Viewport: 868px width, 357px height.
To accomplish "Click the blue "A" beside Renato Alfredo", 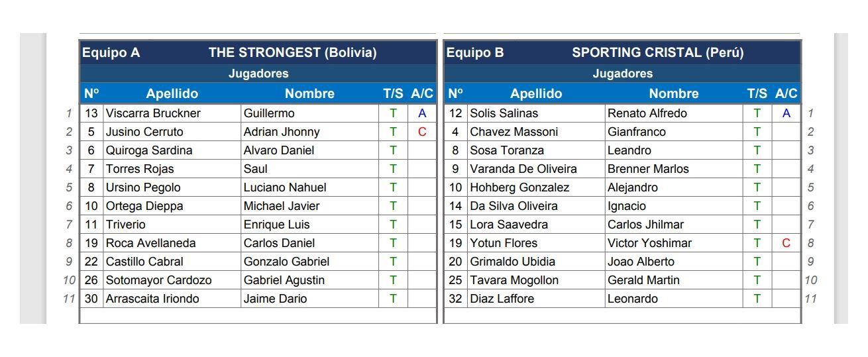I will pyautogui.click(x=786, y=113).
